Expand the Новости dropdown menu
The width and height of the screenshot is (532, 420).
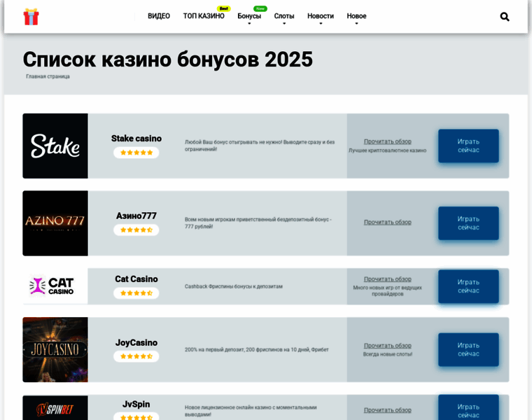(x=321, y=16)
